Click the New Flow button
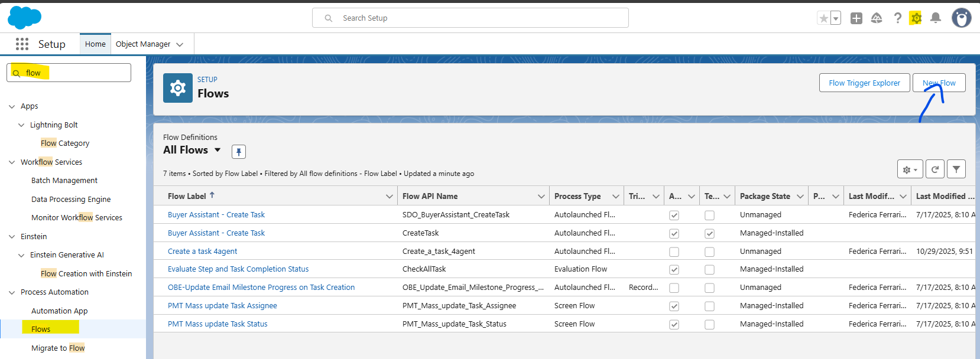This screenshot has height=359, width=980. coord(939,83)
